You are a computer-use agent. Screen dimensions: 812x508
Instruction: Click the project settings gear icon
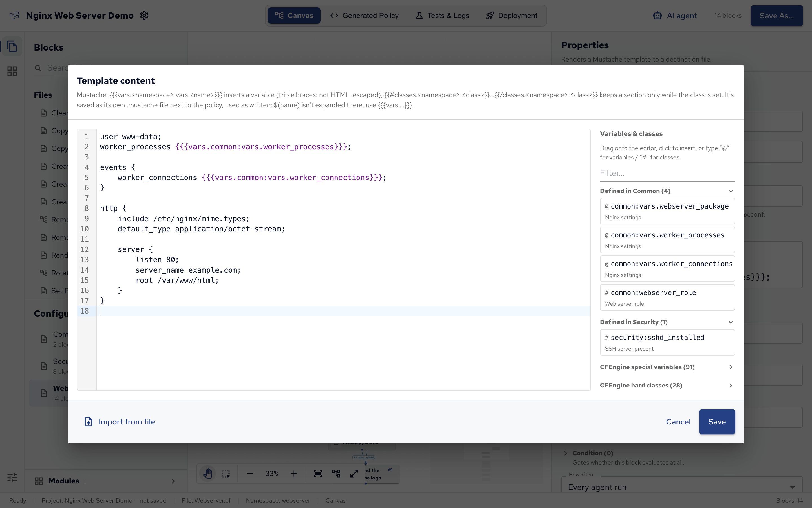click(x=144, y=16)
